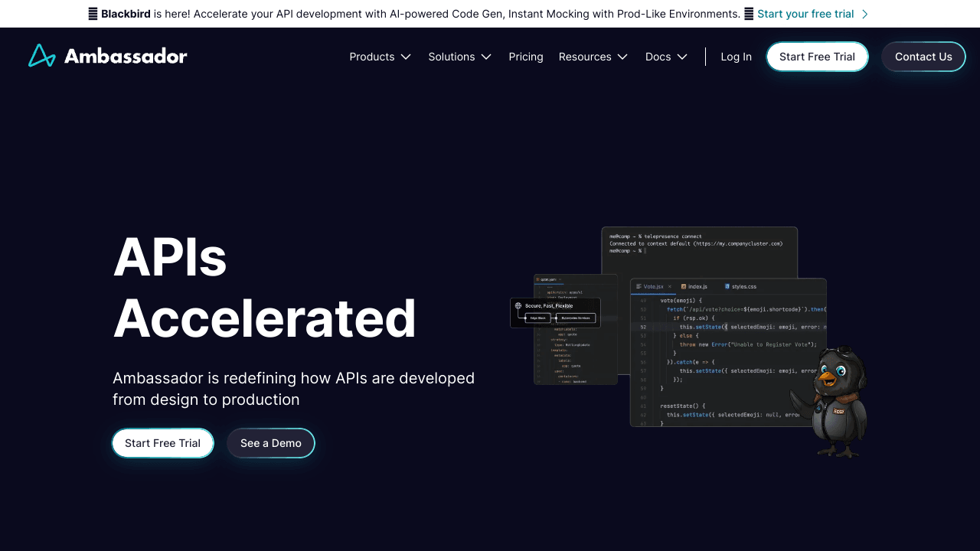The height and width of the screenshot is (551, 980).
Task: Click the styles.css file tab in the editor image
Action: [740, 286]
